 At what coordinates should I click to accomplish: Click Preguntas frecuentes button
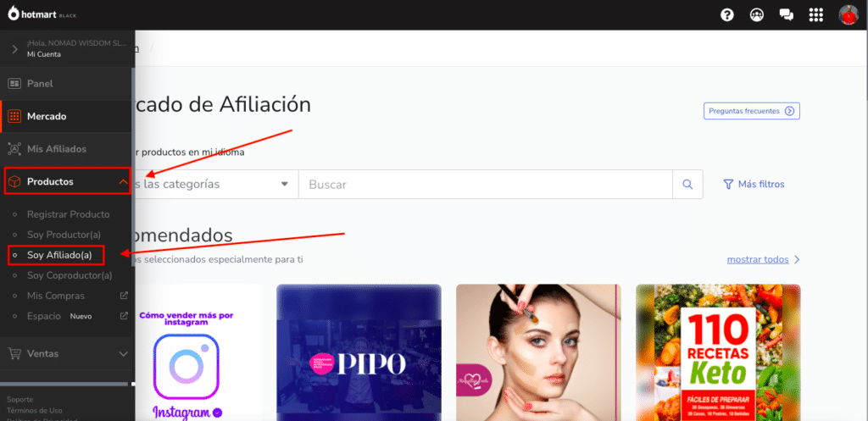coord(751,111)
